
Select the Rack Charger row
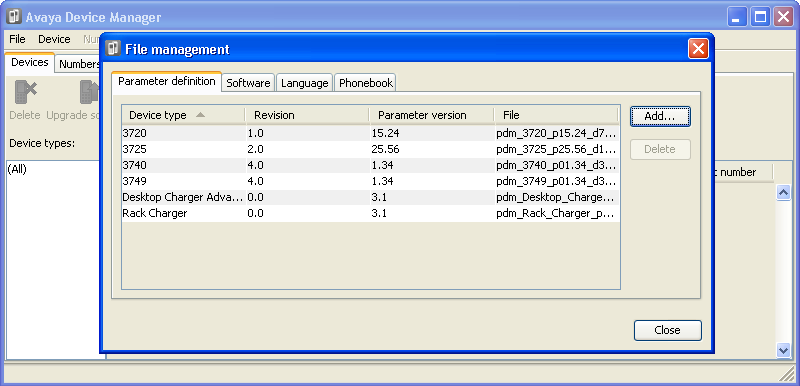pyautogui.click(x=370, y=213)
